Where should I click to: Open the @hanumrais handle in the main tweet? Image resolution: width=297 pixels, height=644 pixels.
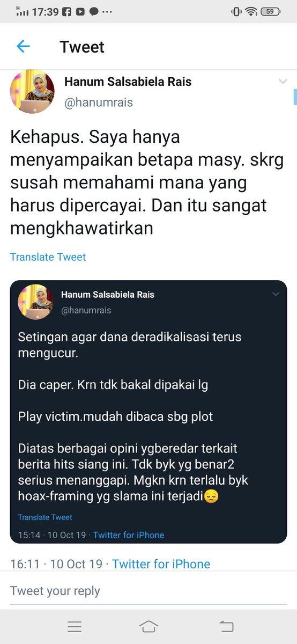pos(99,103)
